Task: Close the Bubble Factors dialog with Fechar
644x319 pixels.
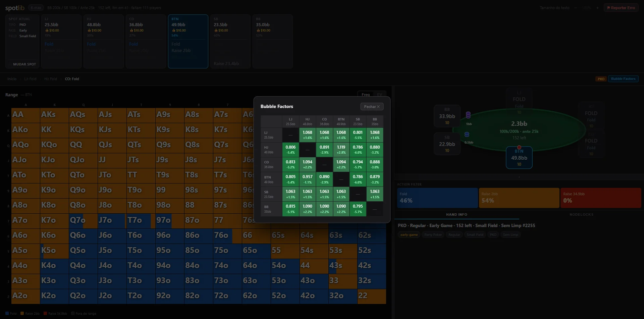Action: click(x=372, y=107)
